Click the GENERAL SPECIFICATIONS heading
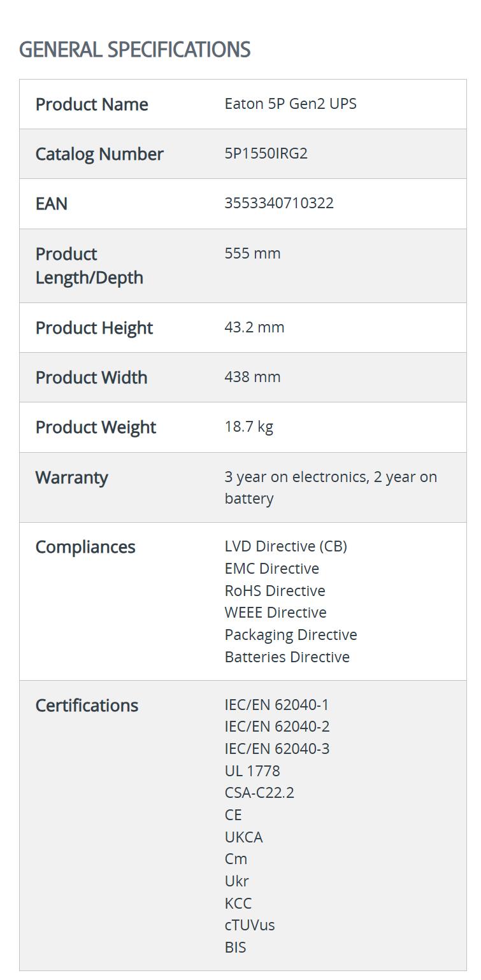Image resolution: width=481 pixels, height=980 pixels. [x=134, y=50]
